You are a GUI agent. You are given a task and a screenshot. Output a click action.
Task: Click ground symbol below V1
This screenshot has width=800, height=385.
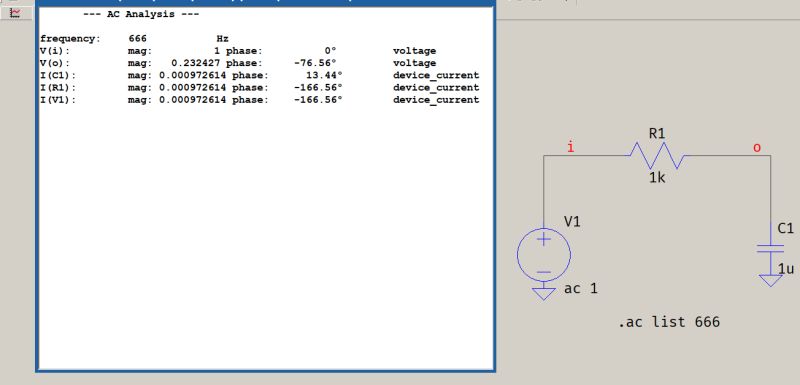544,293
